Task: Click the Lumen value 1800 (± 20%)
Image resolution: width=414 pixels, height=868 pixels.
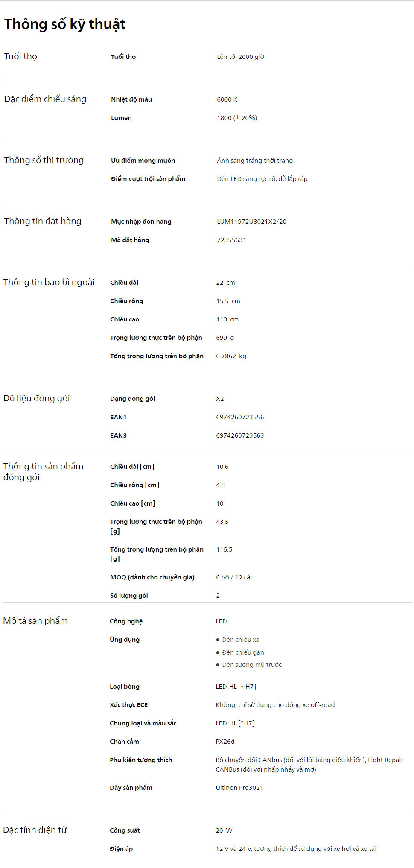Action: 237,118
